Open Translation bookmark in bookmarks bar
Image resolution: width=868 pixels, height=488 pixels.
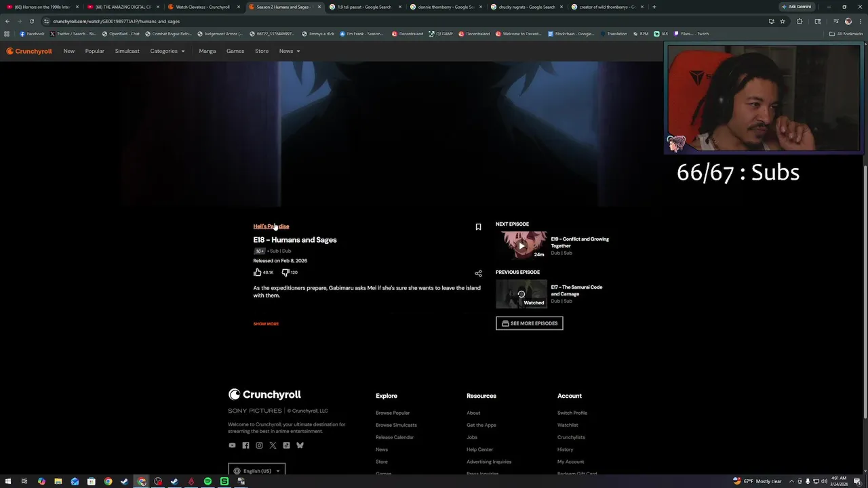(x=613, y=34)
